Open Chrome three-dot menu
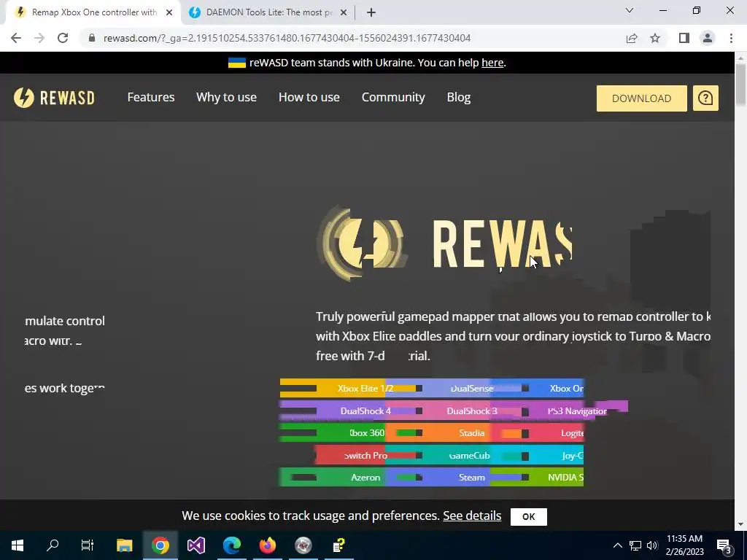 [731, 38]
